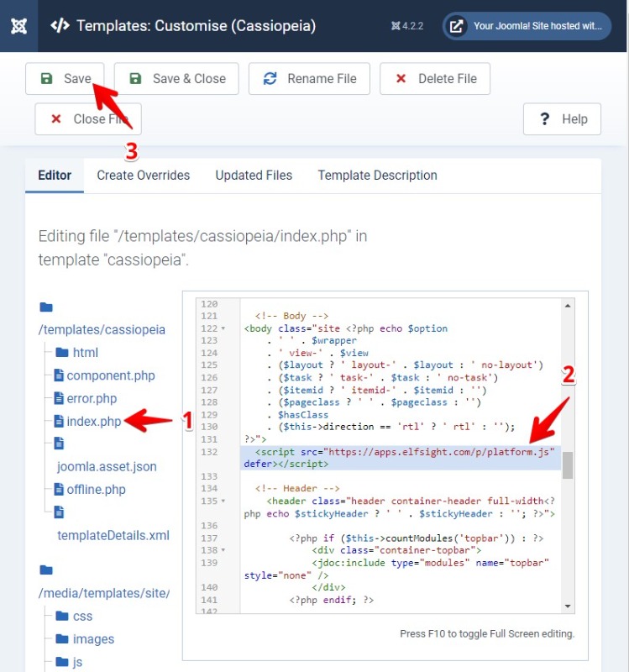Click the Close File button
Screen dimensions: 629x672
click(x=88, y=118)
